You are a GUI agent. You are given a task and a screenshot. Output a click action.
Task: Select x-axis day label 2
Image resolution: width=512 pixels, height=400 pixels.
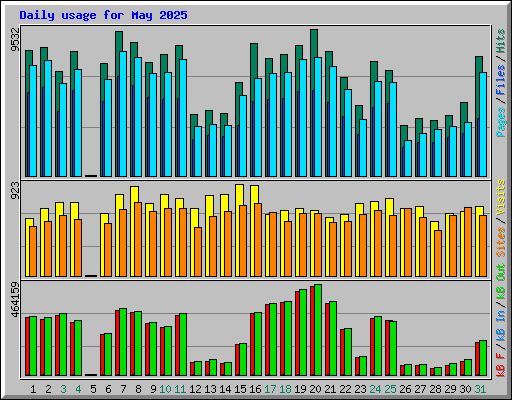pos(48,389)
